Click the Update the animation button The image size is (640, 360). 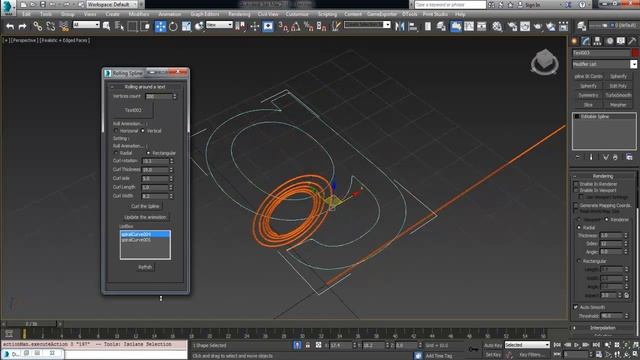(145, 217)
